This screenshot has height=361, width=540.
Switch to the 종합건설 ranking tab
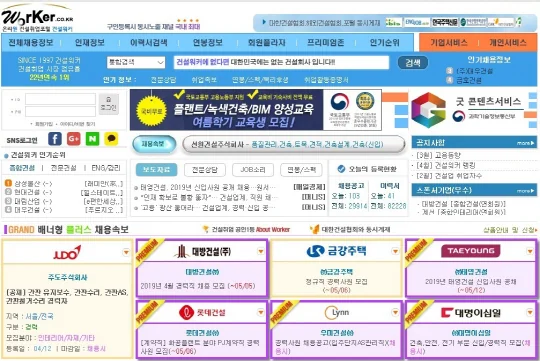[x=22, y=168]
